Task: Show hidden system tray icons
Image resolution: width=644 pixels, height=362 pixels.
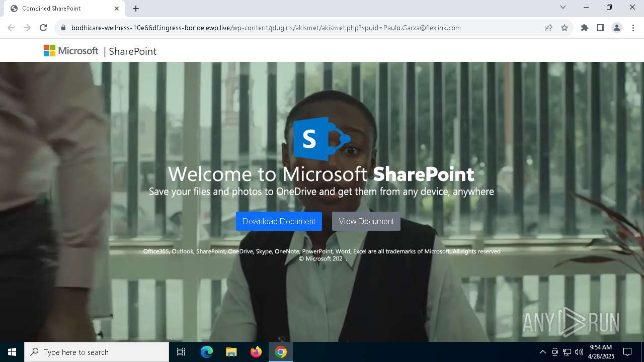Action: (542, 352)
